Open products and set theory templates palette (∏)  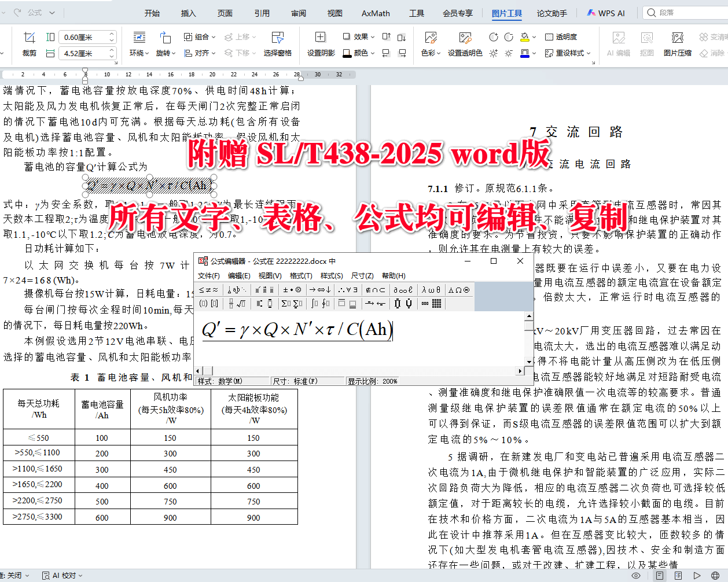click(x=403, y=303)
